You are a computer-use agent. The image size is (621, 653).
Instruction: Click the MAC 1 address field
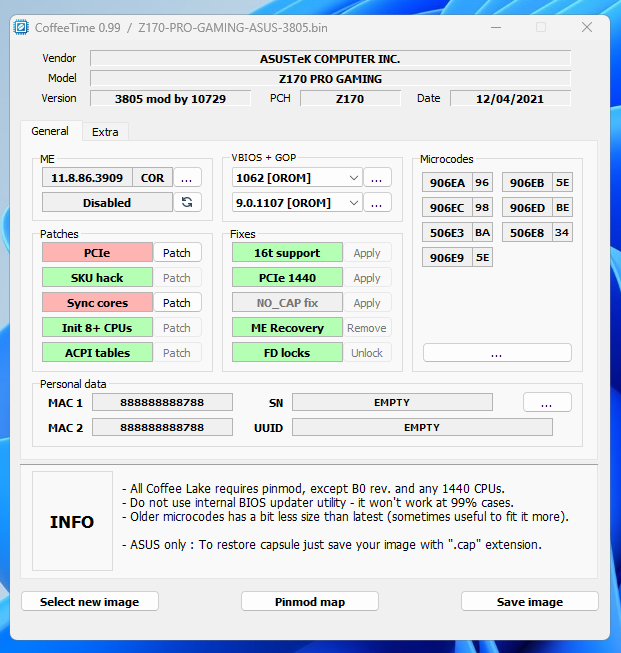coord(162,402)
